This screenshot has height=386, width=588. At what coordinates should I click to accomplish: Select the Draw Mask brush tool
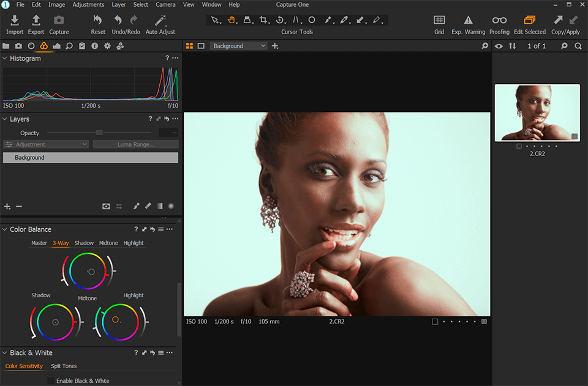(328, 20)
